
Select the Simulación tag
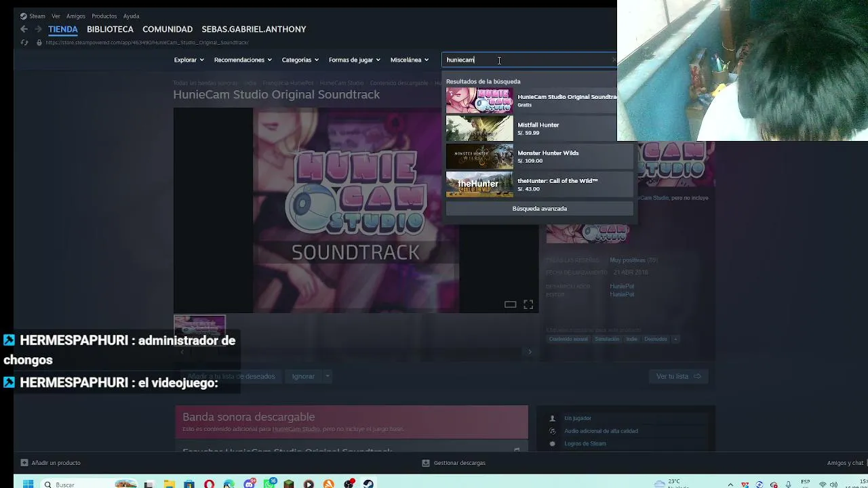point(607,339)
